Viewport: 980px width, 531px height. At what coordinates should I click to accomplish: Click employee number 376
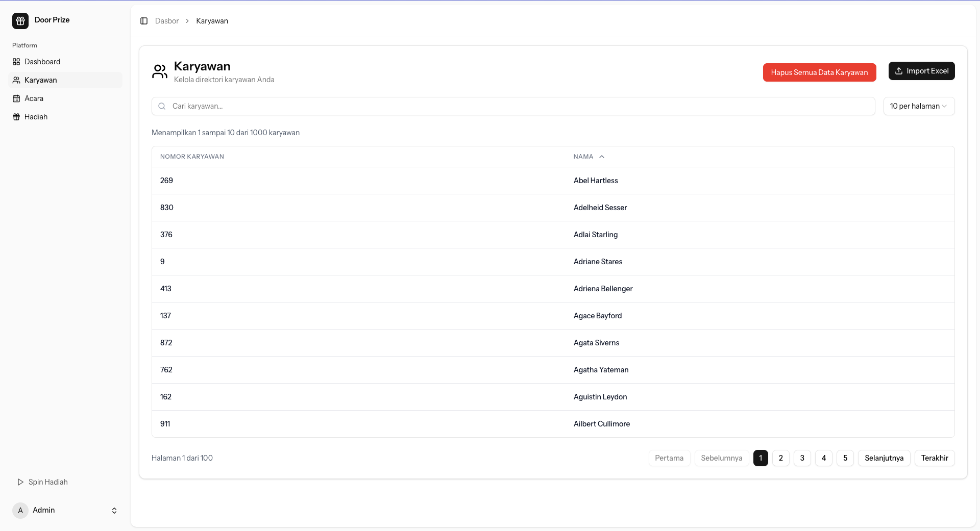pos(166,235)
